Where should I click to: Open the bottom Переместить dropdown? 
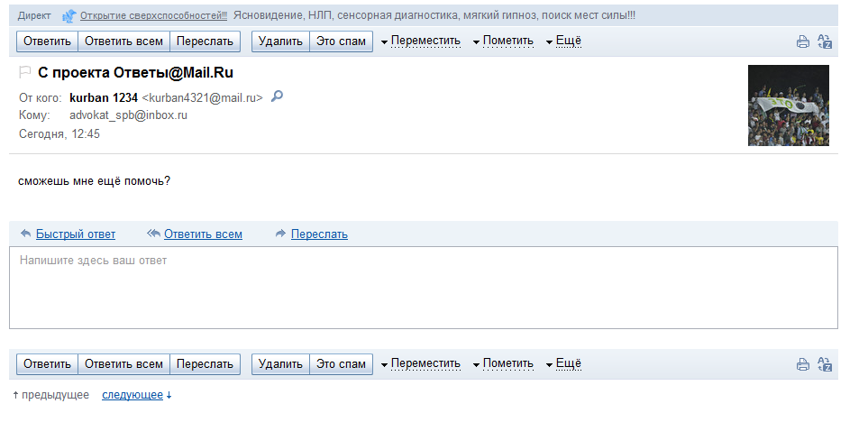pyautogui.click(x=421, y=364)
